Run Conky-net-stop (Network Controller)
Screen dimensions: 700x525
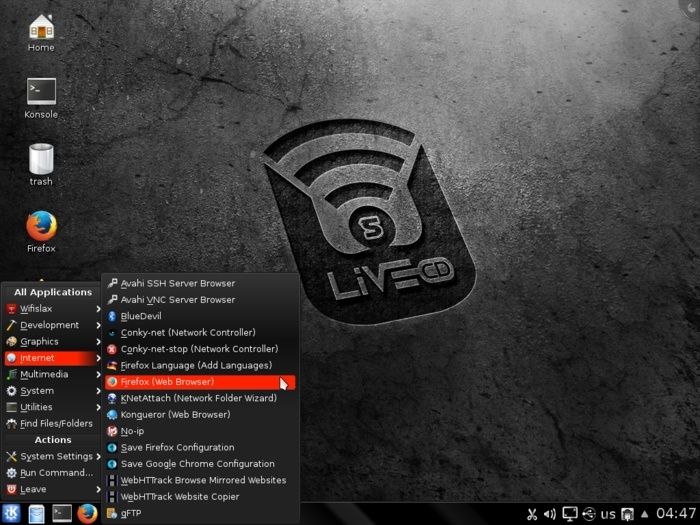[200, 349]
